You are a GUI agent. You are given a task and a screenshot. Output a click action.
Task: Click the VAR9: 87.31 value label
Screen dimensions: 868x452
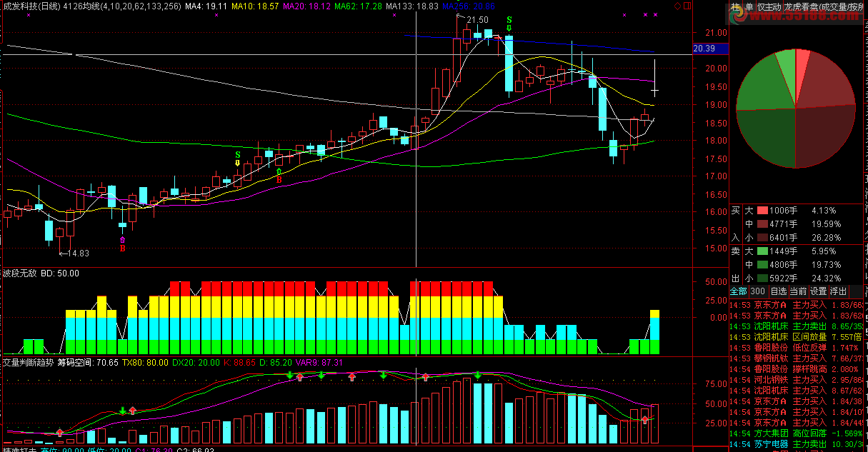click(319, 362)
